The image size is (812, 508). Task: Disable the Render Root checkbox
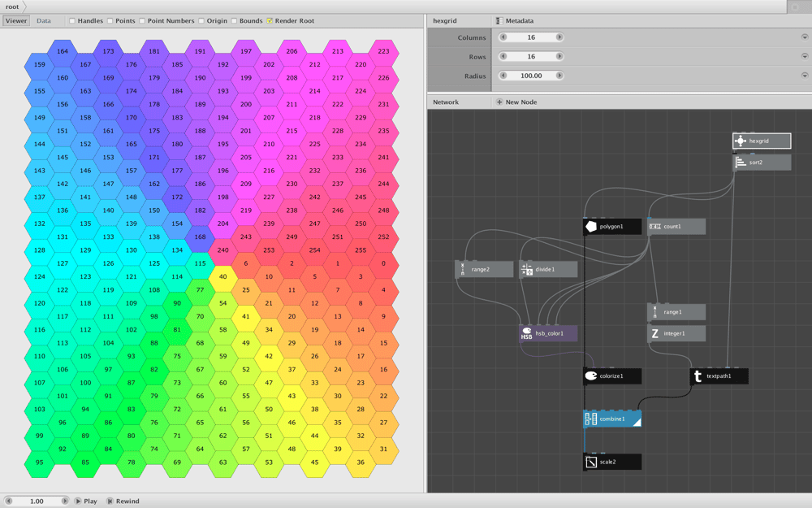point(270,21)
